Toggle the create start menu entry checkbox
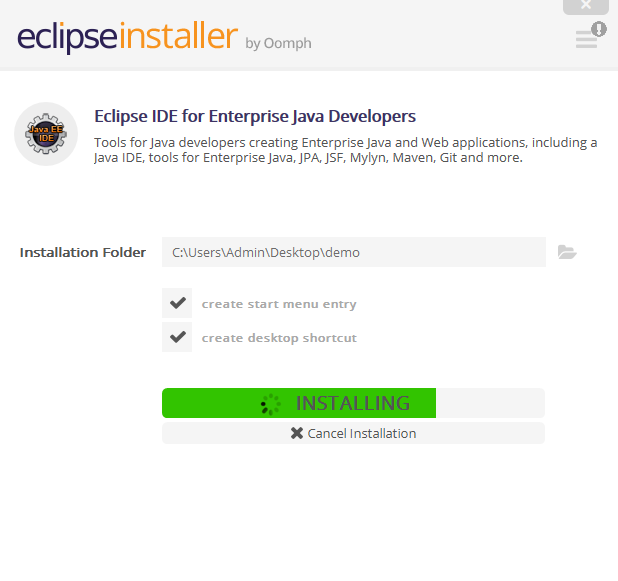The image size is (618, 581). pyautogui.click(x=177, y=303)
